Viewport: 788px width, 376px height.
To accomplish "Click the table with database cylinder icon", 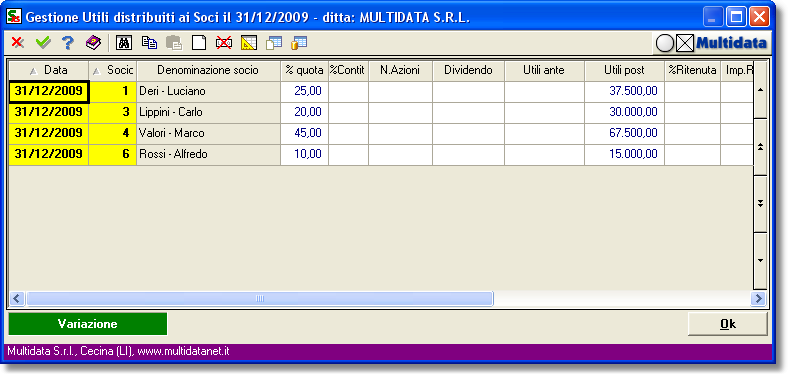I will (x=299, y=43).
